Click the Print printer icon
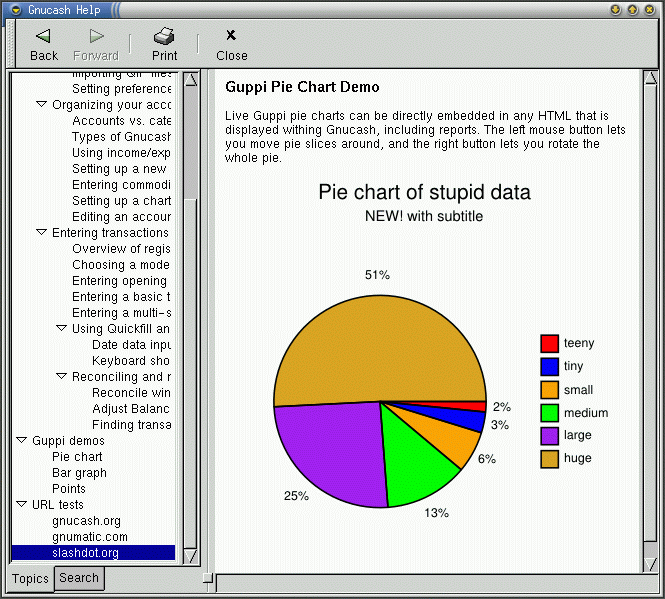This screenshot has height=599, width=665. (164, 37)
